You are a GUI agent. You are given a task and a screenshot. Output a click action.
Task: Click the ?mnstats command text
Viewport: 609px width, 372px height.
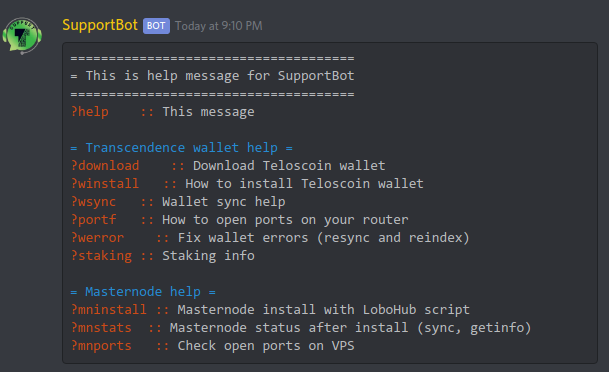pos(101,328)
